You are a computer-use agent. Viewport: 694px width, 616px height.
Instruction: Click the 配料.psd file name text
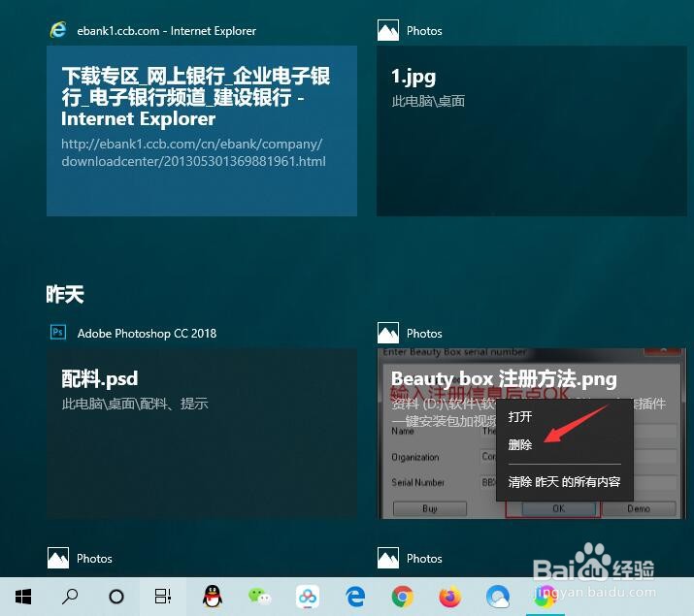100,379
